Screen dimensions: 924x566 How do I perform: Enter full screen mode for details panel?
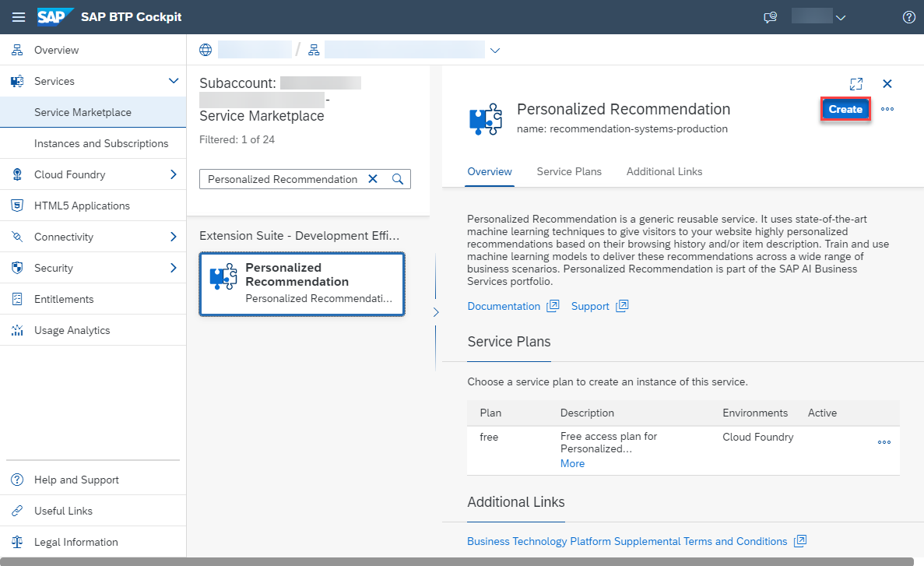pyautogui.click(x=856, y=84)
